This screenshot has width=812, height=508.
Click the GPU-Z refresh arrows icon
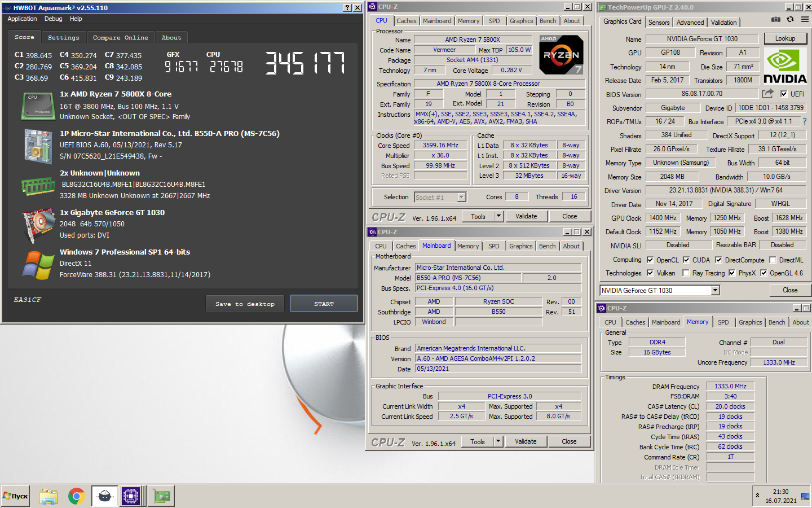791,19
